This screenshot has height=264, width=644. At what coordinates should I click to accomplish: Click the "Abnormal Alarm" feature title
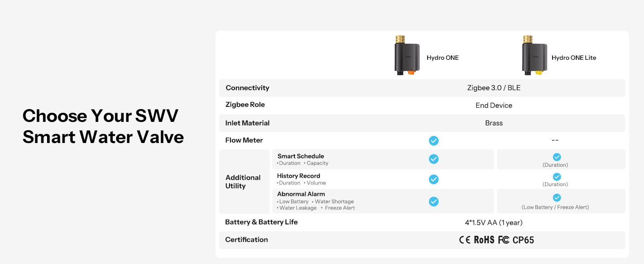[x=301, y=194]
